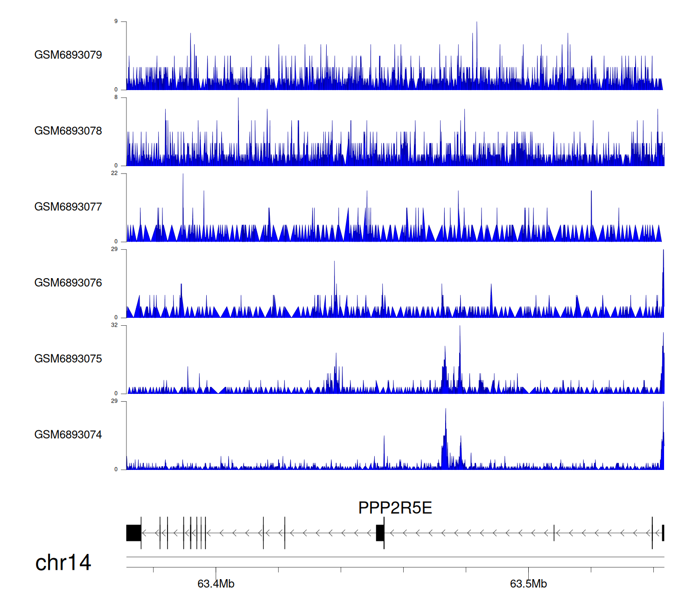
Task: Click the GSM6893079 track label
Action: (68, 55)
